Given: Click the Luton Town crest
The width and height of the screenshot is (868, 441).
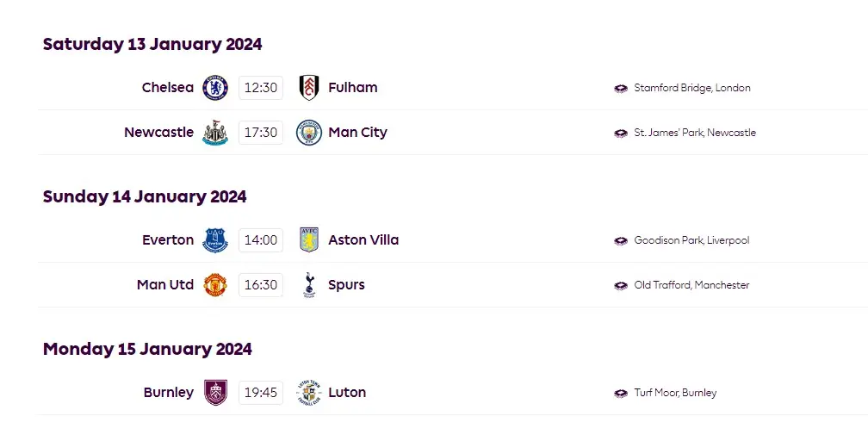Looking at the screenshot, I should pos(309,392).
